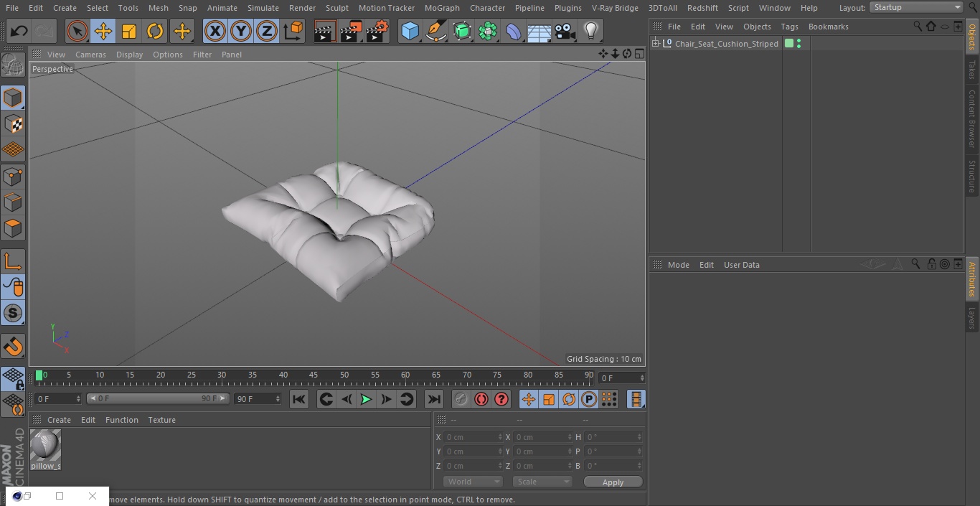Toggle viewport layout maximize icon
The height and width of the screenshot is (506, 980).
639,54
